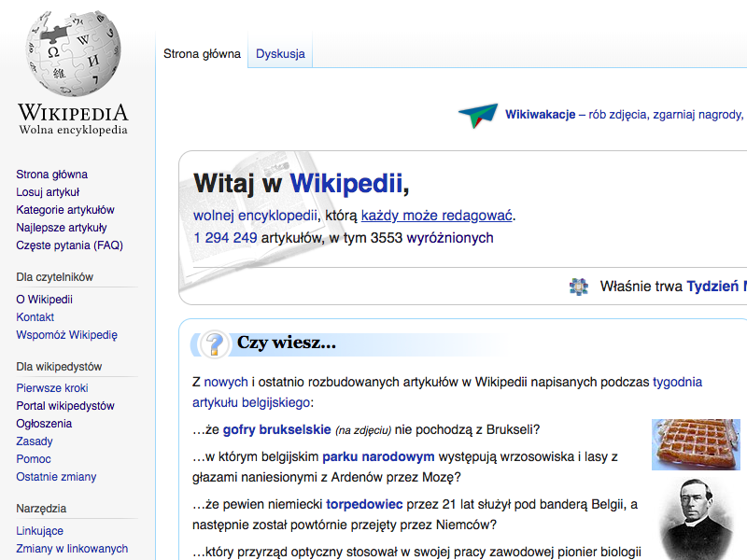Viewport: 747px width, 560px height.
Task: Click the Wolna encyklopedia tagline under the logo
Action: (x=74, y=130)
